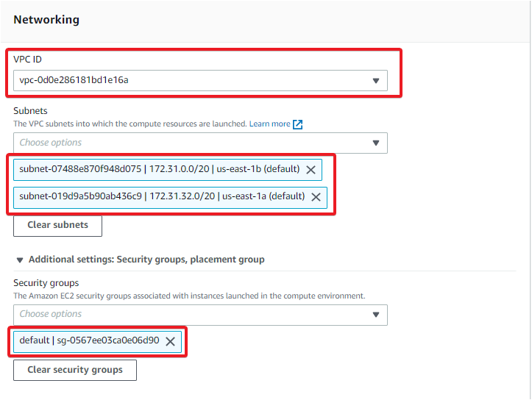Viewport: 532px width, 400px height.
Task: Click the Subnets label
Action: tap(30, 111)
